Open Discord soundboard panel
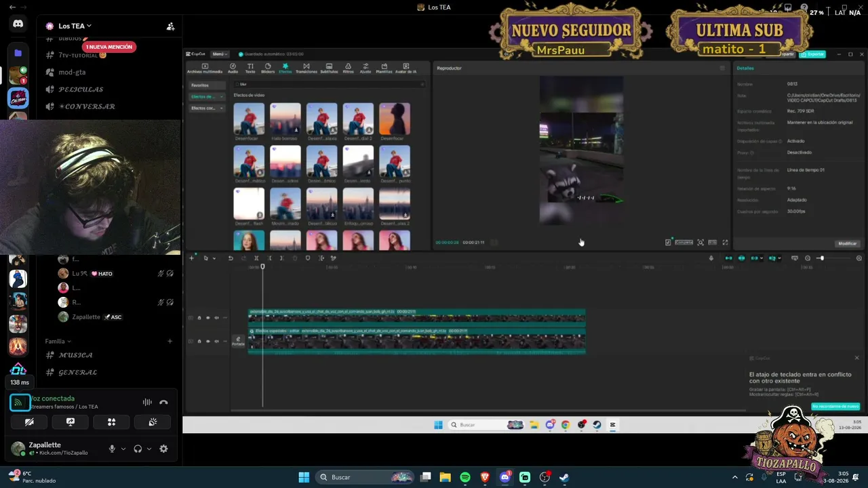Viewport: 868px width, 488px height. tap(153, 422)
